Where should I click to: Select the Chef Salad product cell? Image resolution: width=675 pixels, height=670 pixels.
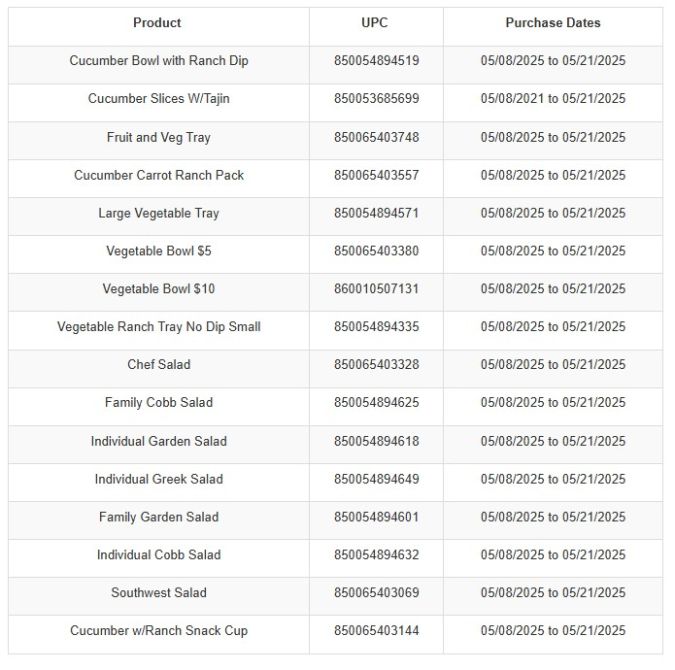(x=159, y=365)
